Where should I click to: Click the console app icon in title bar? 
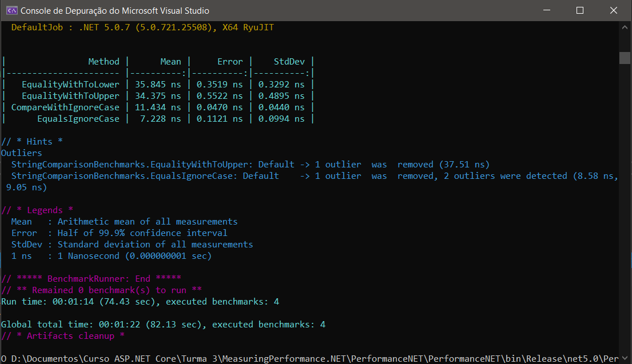11,10
